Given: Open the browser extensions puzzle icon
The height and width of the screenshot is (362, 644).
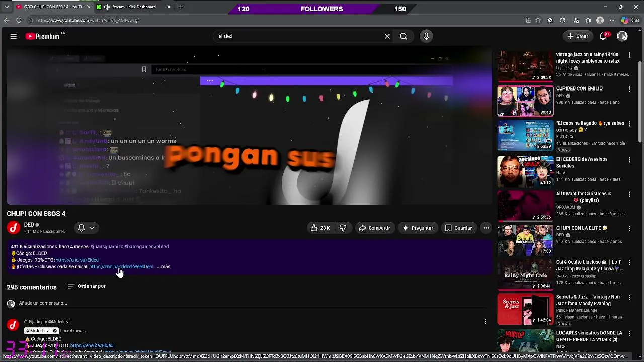Looking at the screenshot, I should [562, 20].
